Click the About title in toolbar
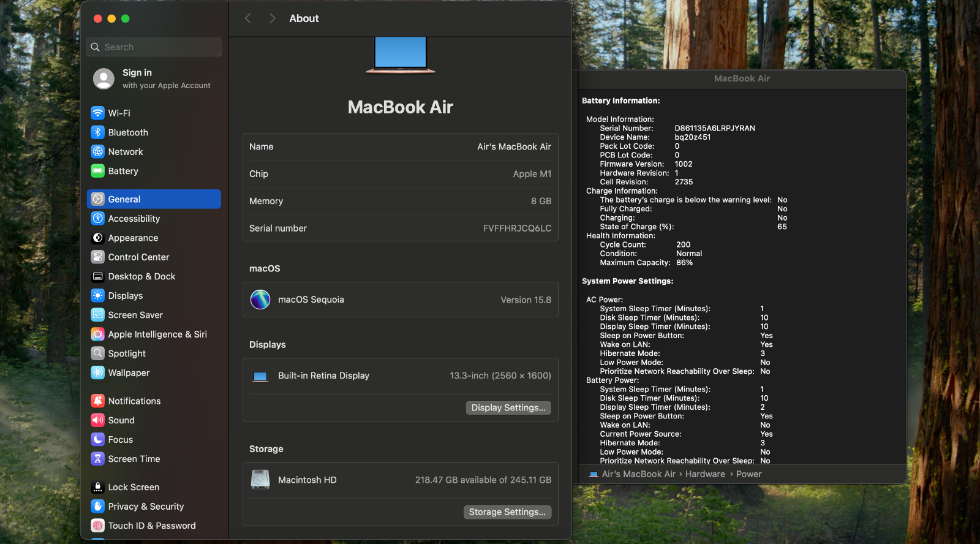Image resolution: width=980 pixels, height=544 pixels. [x=304, y=18]
